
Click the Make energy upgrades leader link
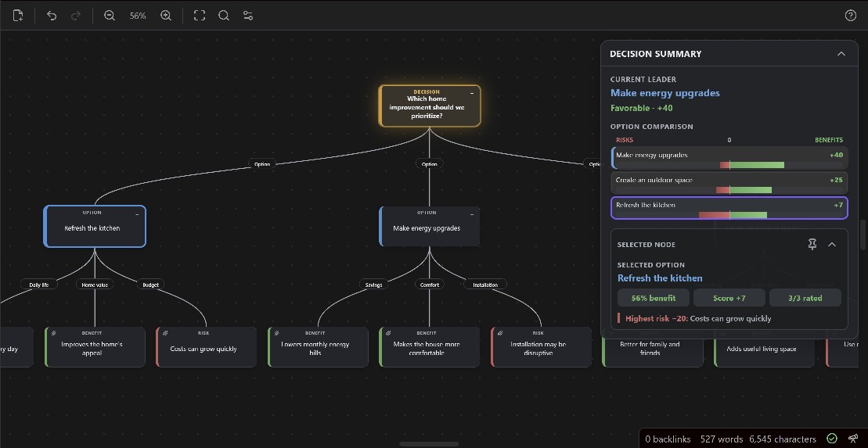tap(665, 93)
